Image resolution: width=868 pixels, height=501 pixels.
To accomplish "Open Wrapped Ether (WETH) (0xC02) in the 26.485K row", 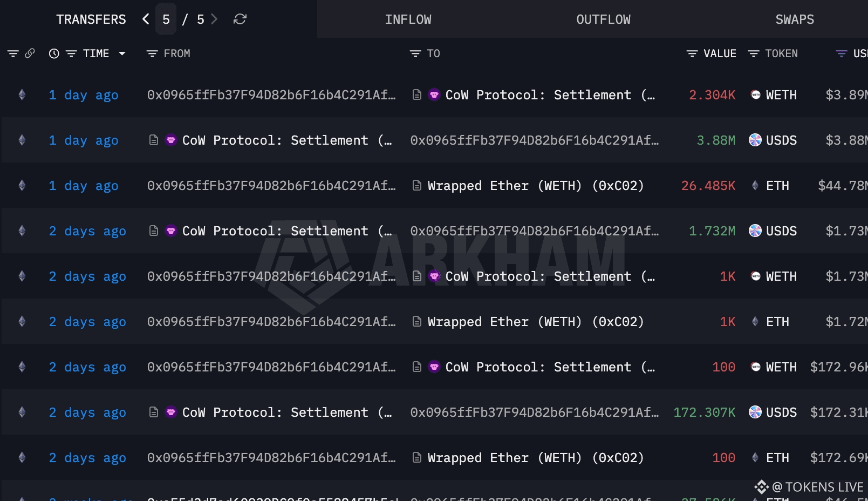I will tap(536, 186).
